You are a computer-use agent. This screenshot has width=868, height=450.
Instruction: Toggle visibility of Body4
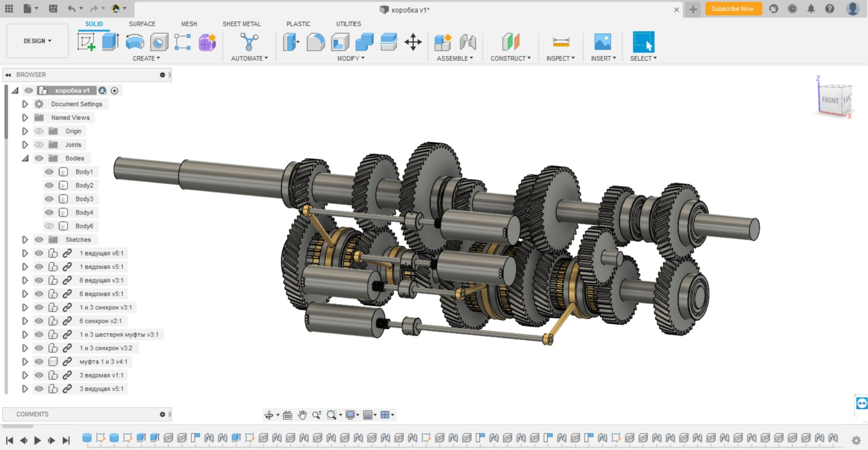point(49,212)
